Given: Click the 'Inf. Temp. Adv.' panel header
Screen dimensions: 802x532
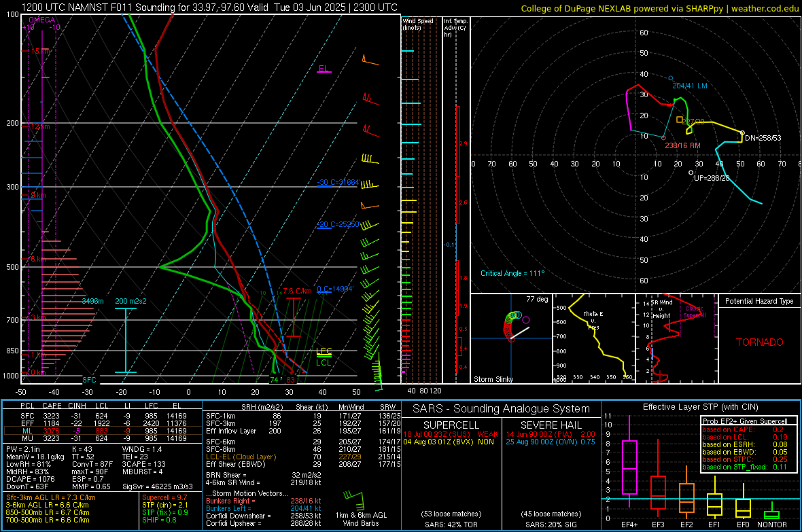Looking at the screenshot, I should click(455, 28).
